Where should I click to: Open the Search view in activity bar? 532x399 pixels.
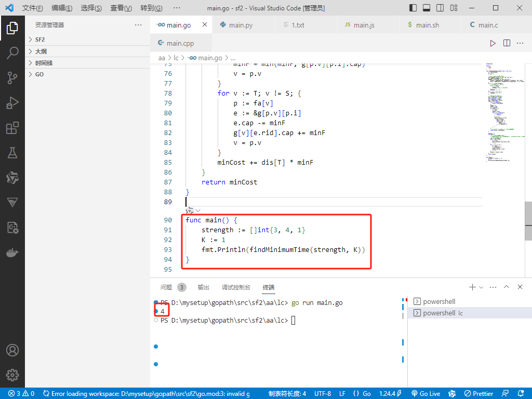click(12, 53)
